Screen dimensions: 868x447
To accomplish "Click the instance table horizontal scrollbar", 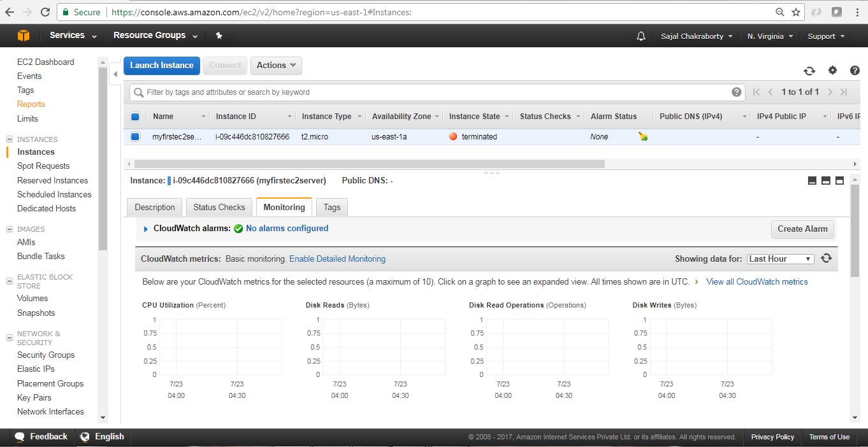I will click(368, 164).
